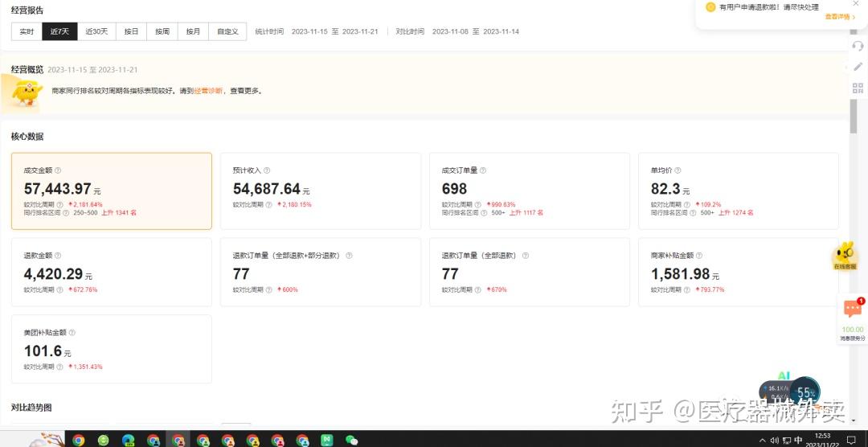Viewport: 868px width, 447px height.
Task: Click the 55% floating performance ball
Action: [805, 392]
